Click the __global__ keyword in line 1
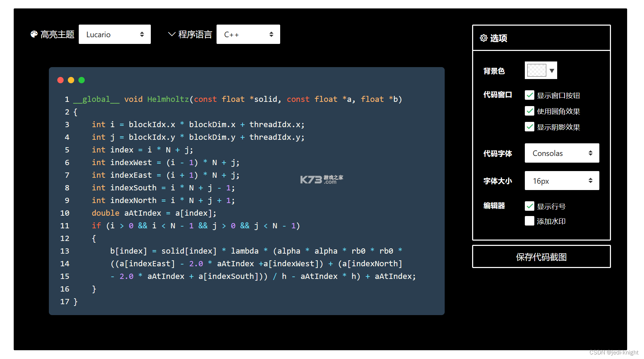Screen dimensions: 644x359 click(96, 99)
